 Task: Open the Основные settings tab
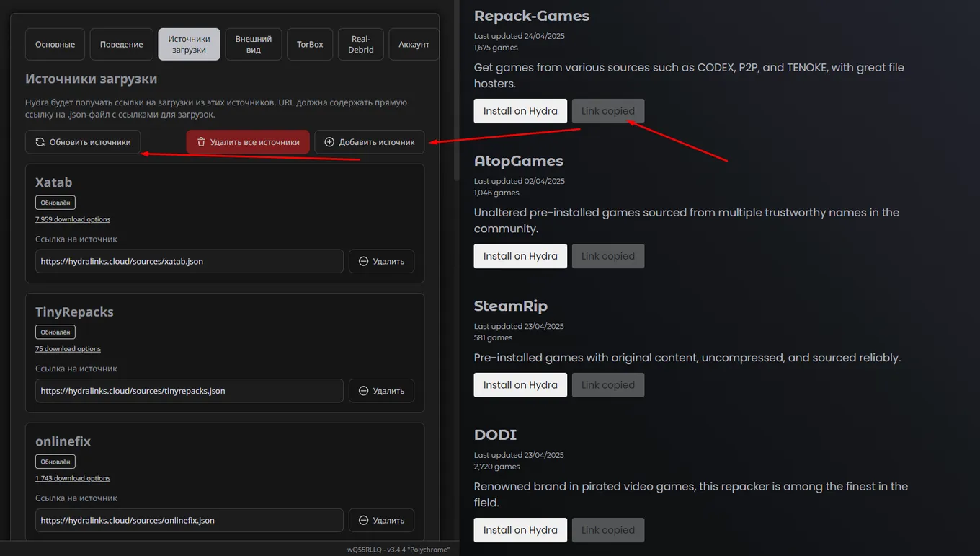pos(55,44)
